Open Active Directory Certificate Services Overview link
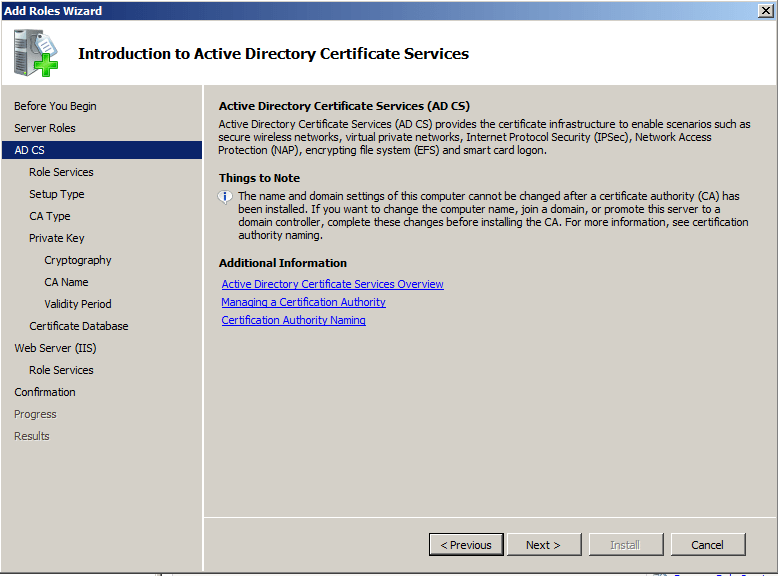This screenshot has width=778, height=576. tap(332, 284)
